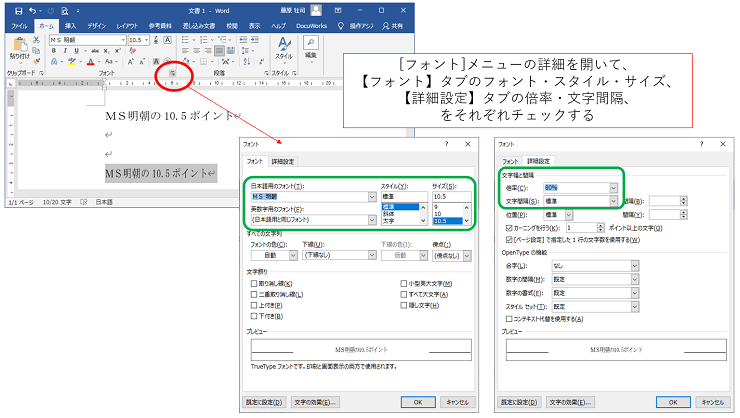Click the bullets list icon
The image size is (740, 418).
coord(185,40)
